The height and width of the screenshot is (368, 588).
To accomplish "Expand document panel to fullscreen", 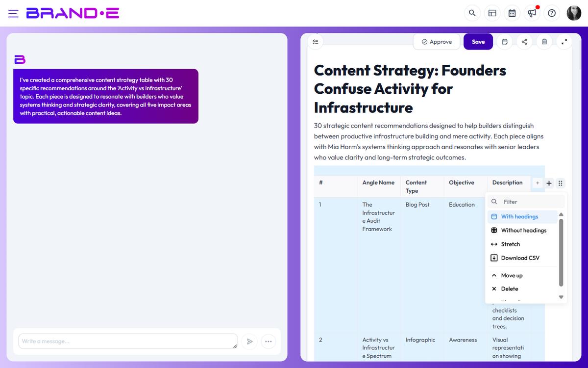I will [564, 42].
